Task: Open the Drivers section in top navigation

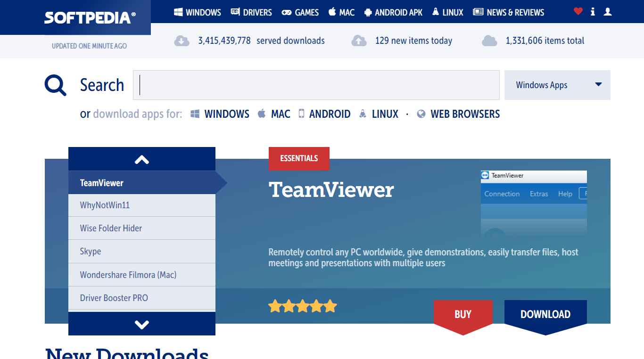Action: click(251, 12)
